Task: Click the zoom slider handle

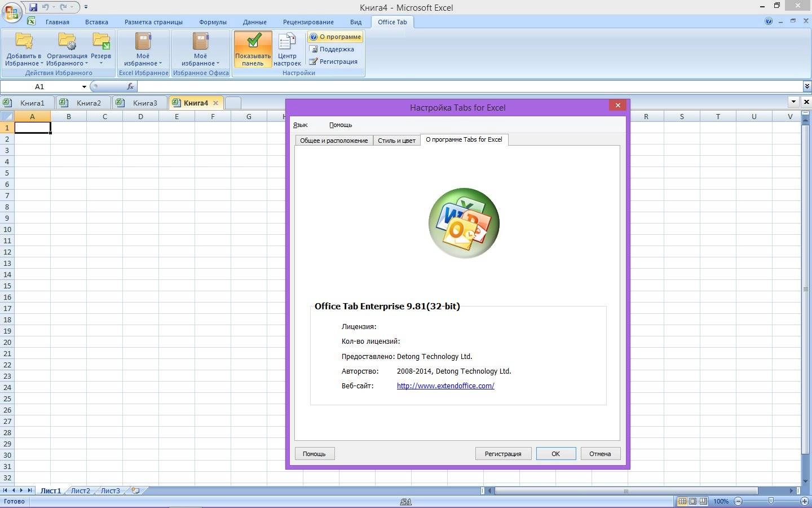Action: tap(771, 501)
